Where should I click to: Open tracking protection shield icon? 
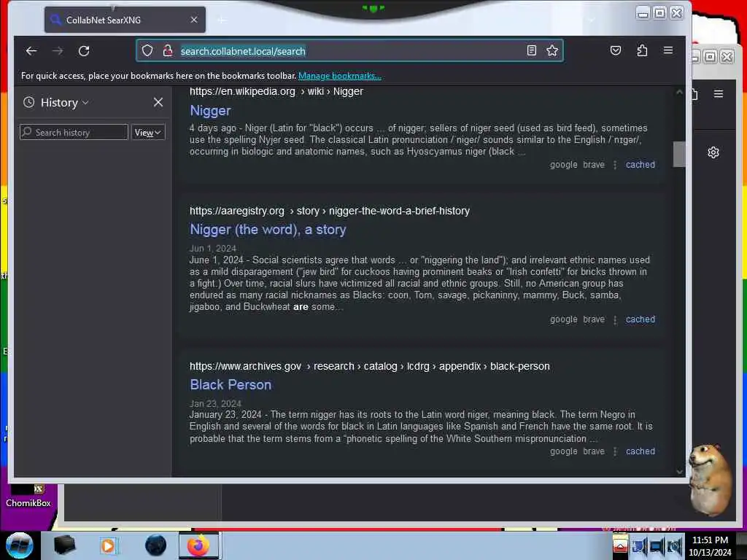pyautogui.click(x=147, y=50)
